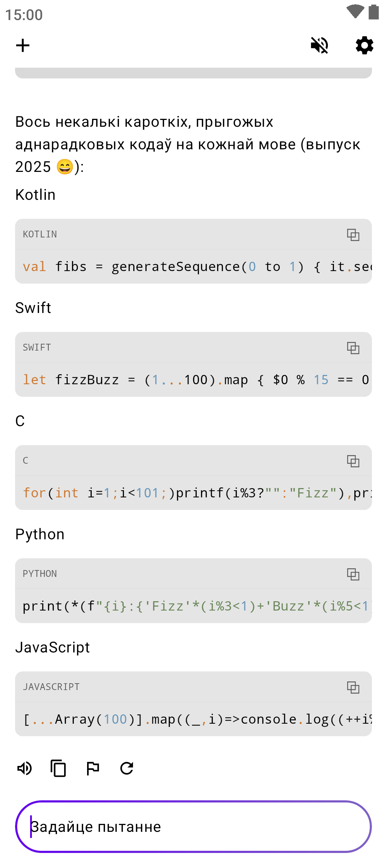Click the Python print code line
The width and height of the screenshot is (387, 868).
click(193, 606)
